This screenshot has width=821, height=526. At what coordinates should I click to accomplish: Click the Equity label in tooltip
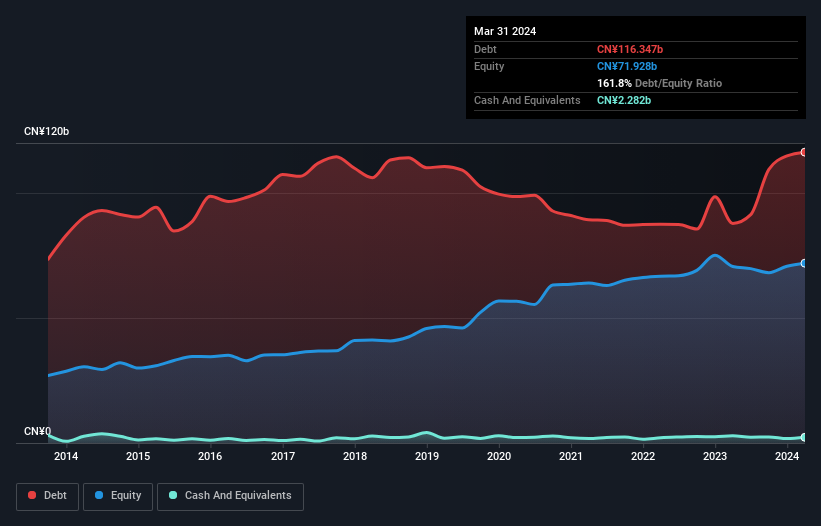click(489, 66)
